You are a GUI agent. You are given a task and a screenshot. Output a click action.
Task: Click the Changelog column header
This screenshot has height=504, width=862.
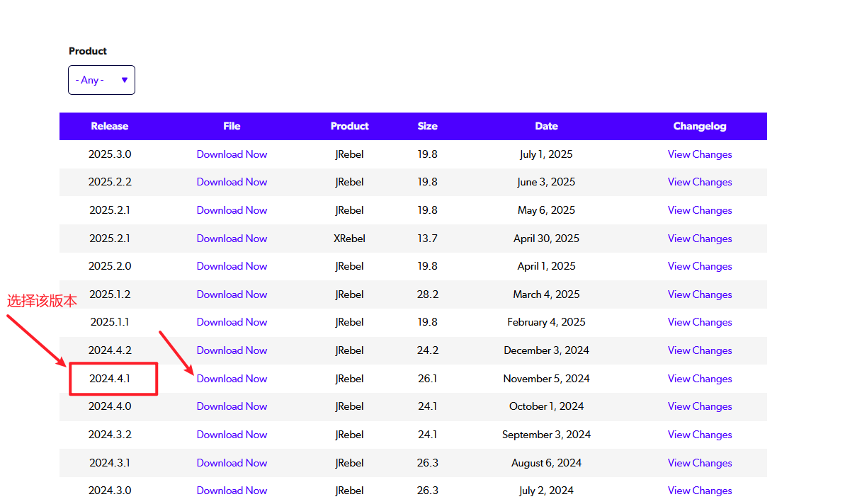coord(700,126)
